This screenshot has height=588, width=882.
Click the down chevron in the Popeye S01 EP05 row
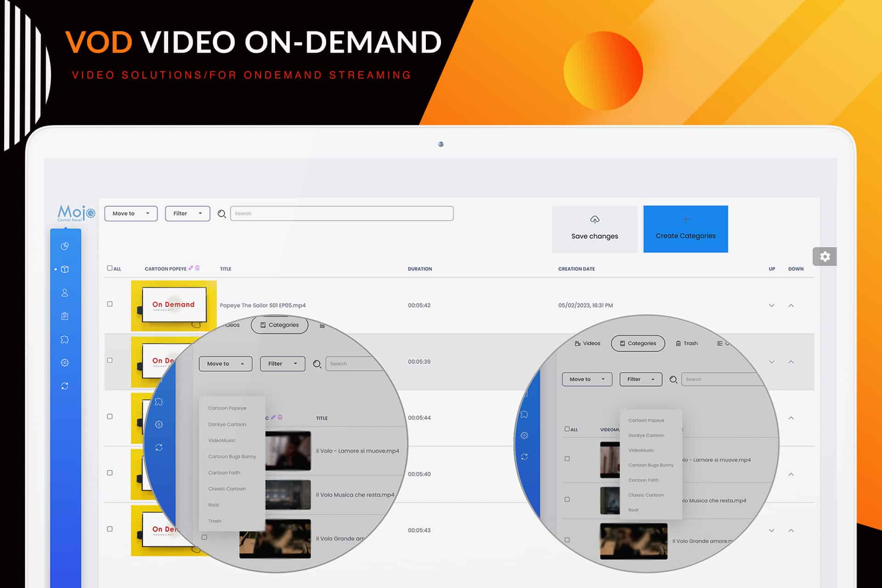click(772, 305)
